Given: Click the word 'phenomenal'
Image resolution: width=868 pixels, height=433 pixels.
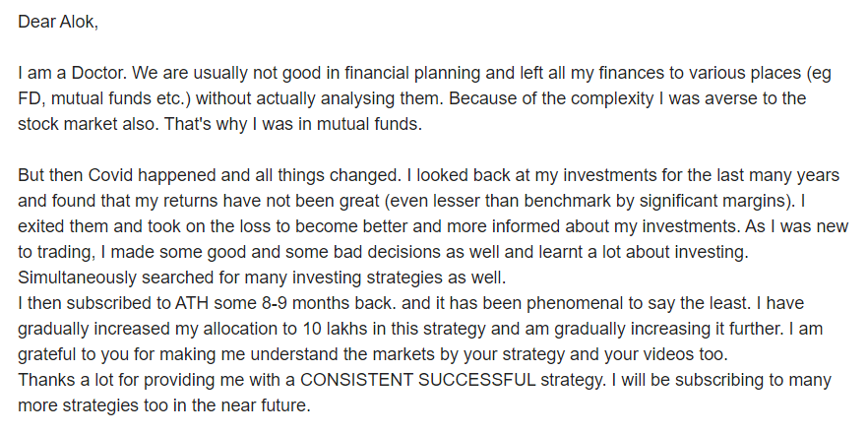Looking at the screenshot, I should pyautogui.click(x=568, y=303).
